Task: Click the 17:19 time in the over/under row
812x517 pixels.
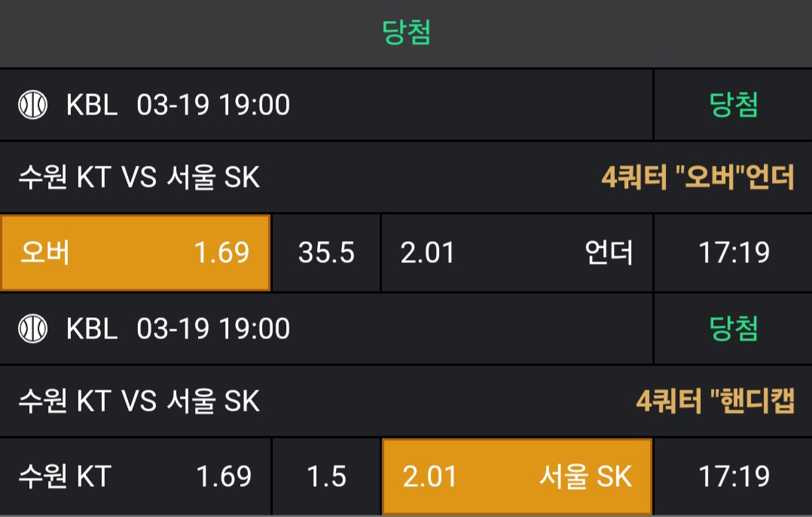Action: [x=734, y=253]
